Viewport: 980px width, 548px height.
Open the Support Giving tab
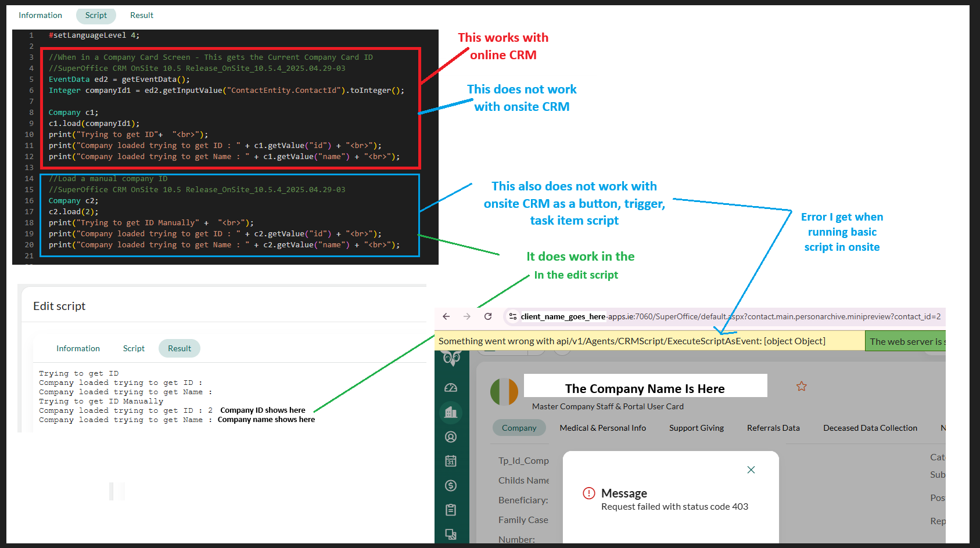pyautogui.click(x=696, y=428)
